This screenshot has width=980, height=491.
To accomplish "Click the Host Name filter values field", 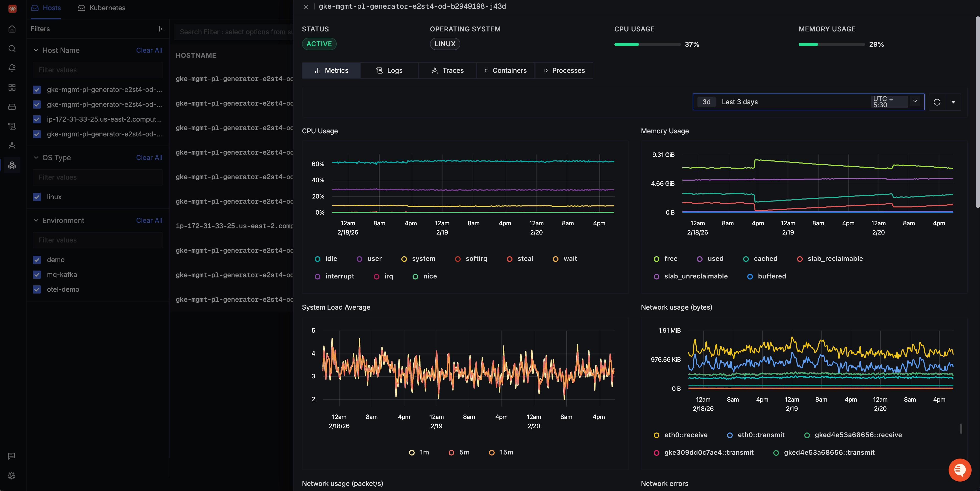I will click(97, 70).
